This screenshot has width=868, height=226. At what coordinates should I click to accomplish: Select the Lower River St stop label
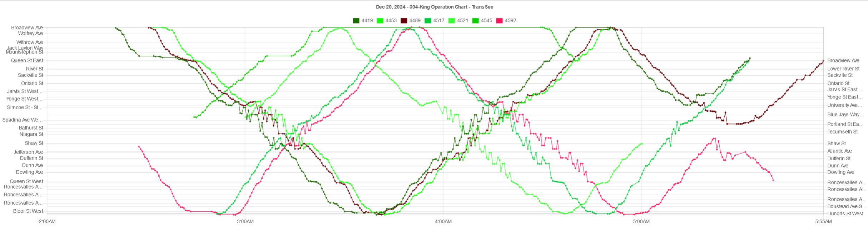843,69
